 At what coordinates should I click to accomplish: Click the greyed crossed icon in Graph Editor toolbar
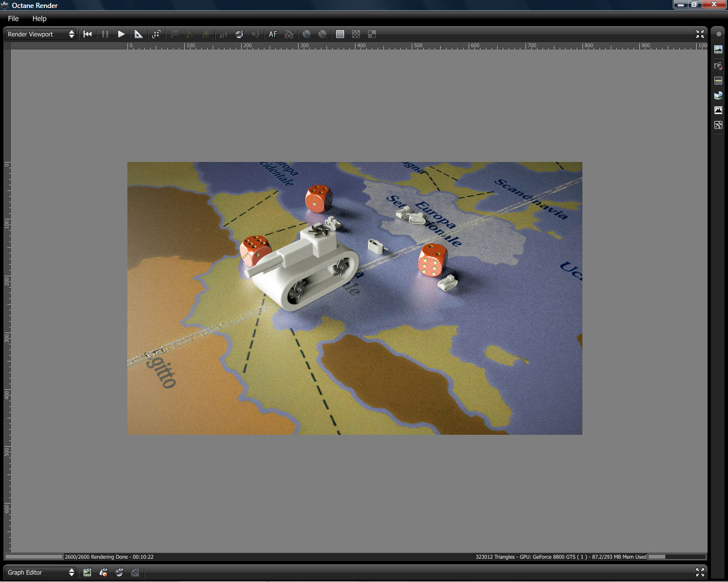click(135, 572)
